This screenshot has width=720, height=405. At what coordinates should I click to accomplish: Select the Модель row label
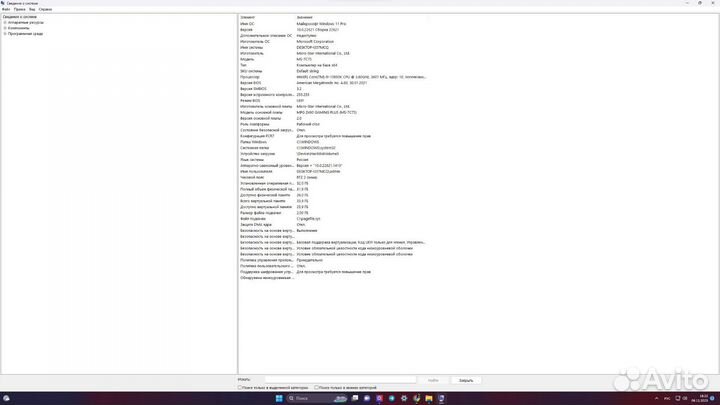[247, 59]
